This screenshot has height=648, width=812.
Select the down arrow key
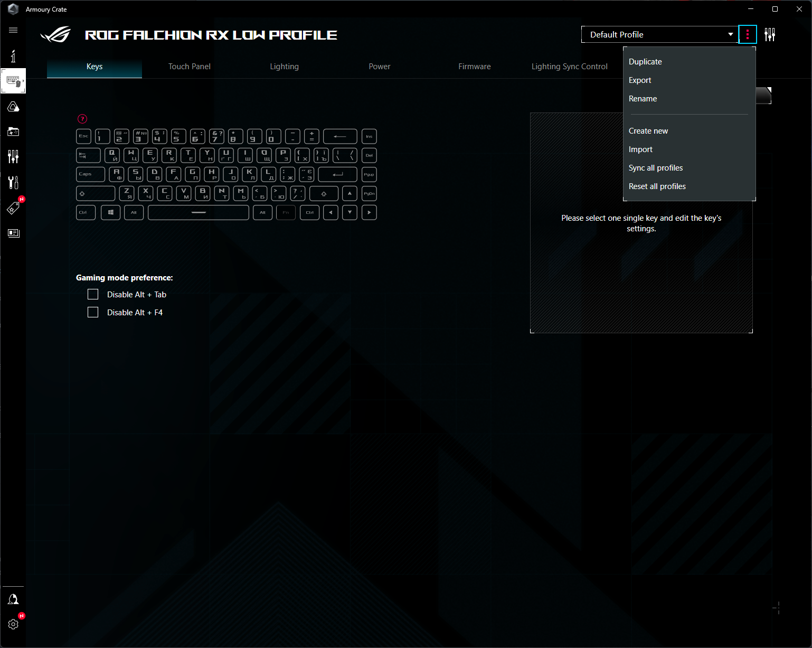pos(350,212)
